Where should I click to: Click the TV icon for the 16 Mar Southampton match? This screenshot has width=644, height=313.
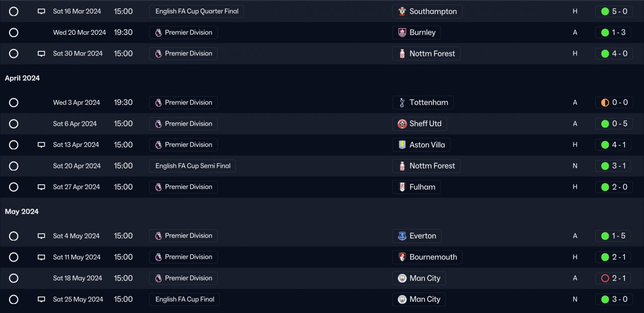click(41, 12)
